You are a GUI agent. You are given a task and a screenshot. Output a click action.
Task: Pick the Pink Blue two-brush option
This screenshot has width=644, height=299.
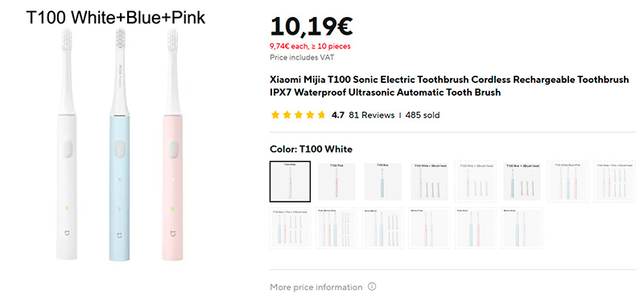click(x=476, y=228)
